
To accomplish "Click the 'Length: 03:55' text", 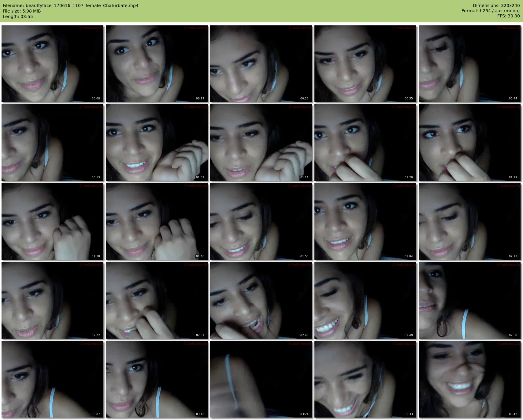I will [x=18, y=17].
